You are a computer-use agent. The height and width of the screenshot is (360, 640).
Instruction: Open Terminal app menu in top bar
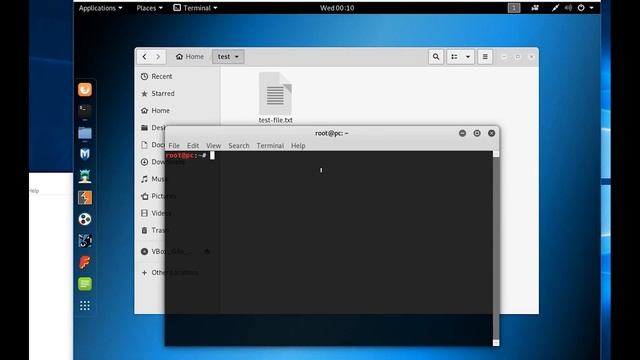[195, 8]
